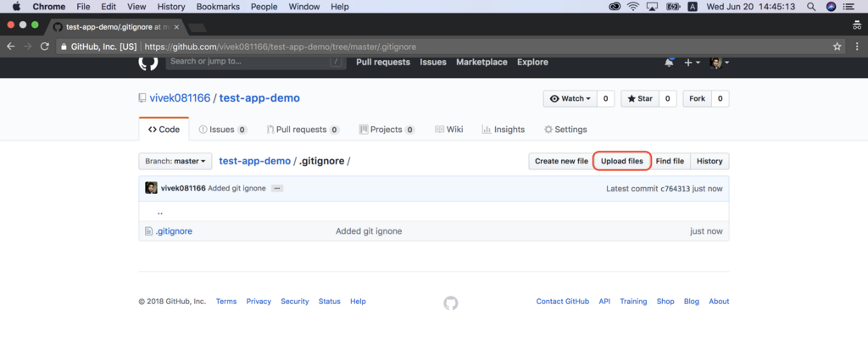868x349 pixels.
Task: Click the Chrome reload button
Action: (x=45, y=47)
